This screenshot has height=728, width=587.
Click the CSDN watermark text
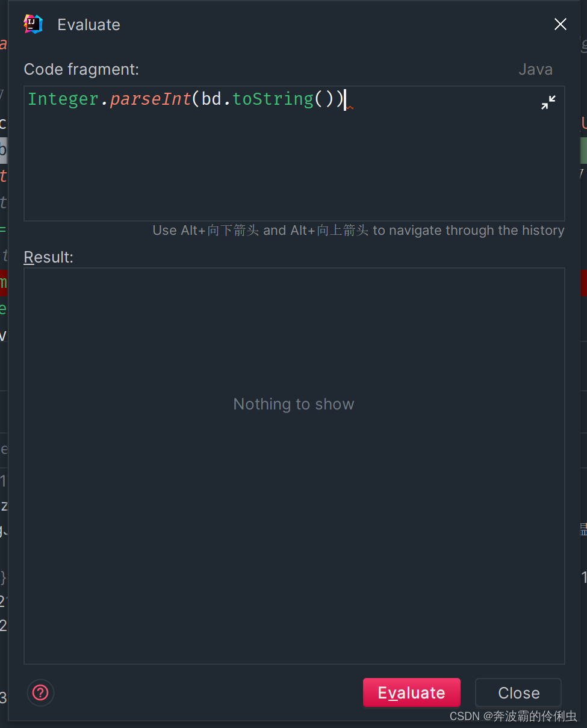tap(513, 716)
